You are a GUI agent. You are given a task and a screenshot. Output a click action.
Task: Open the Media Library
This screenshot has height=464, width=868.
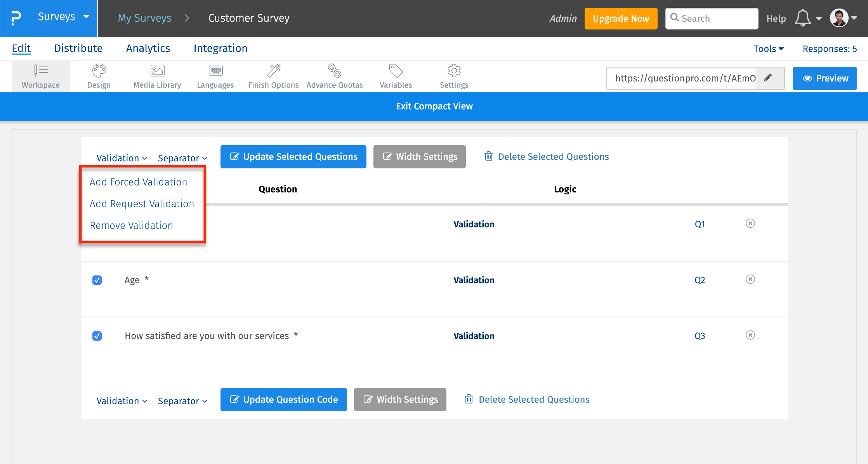[157, 76]
